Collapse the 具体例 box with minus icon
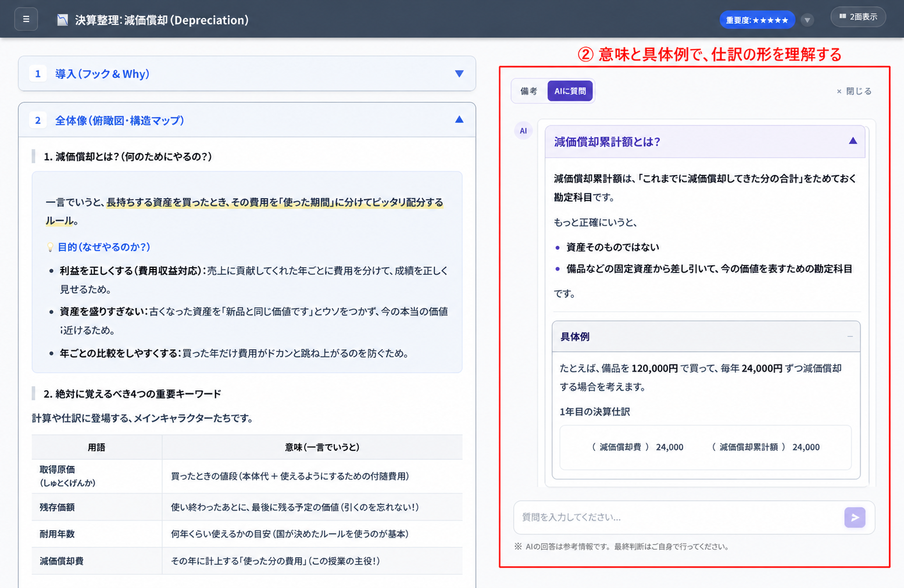 [x=850, y=336]
